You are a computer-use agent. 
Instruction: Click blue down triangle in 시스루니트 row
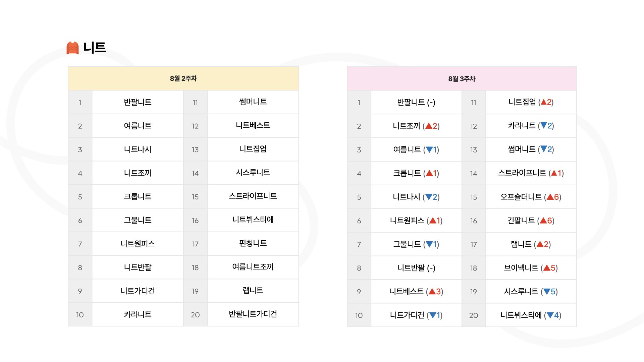[x=547, y=292]
